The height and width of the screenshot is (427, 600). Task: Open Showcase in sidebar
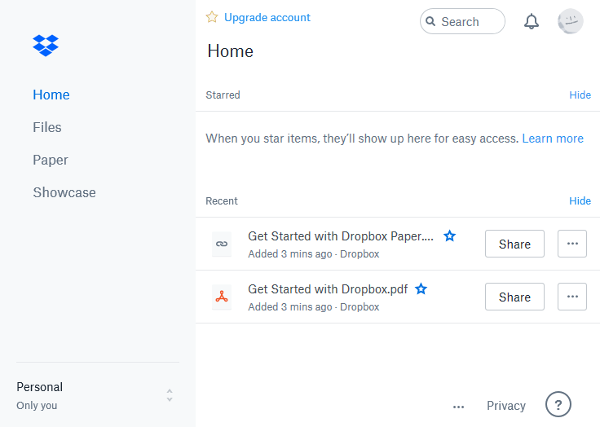[x=64, y=192]
